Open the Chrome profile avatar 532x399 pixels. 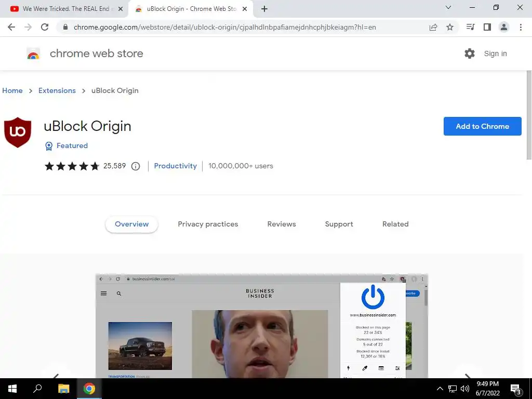(504, 27)
